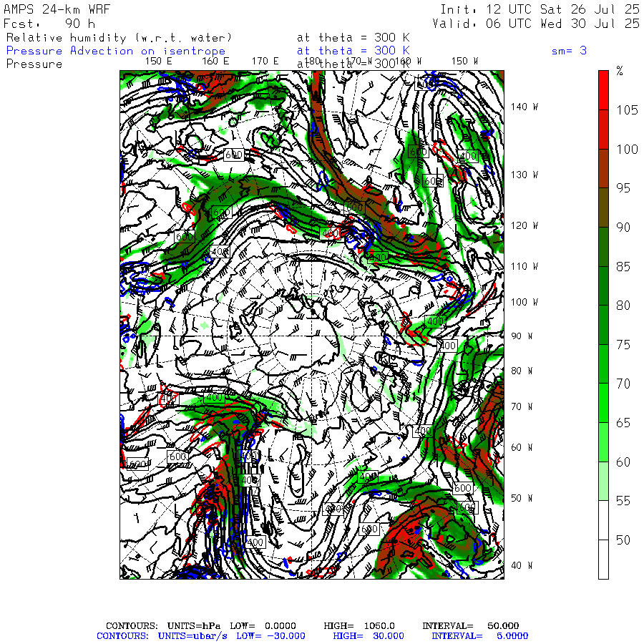Click the '50 W' longitude label
This screenshot has width=644, height=644.
[522, 498]
